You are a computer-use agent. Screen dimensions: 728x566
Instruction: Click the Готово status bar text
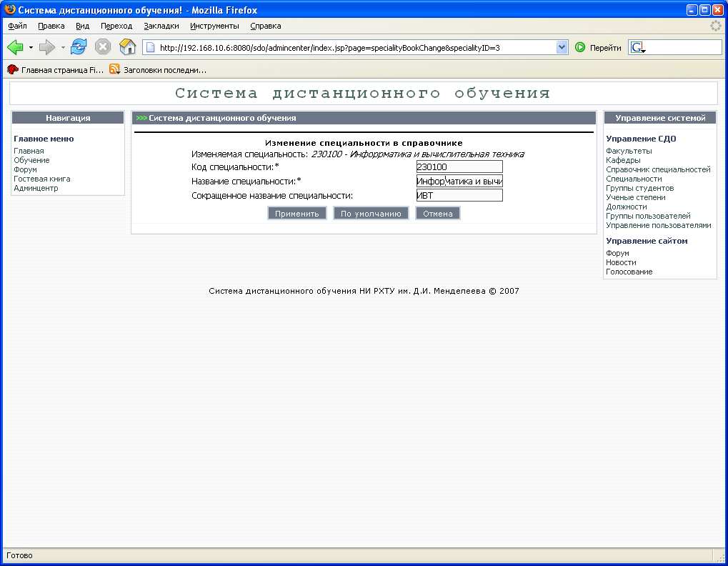(19, 555)
